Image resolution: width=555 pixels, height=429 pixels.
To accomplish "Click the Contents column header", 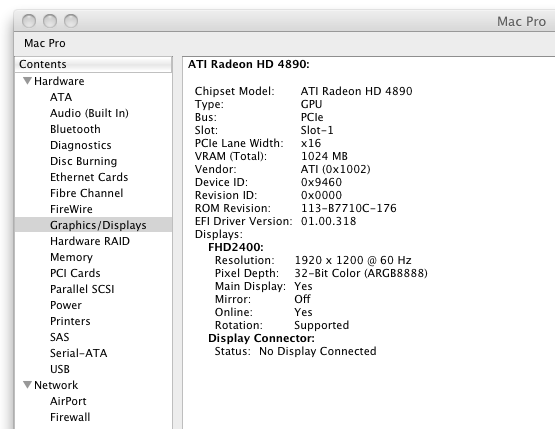I will (93, 64).
